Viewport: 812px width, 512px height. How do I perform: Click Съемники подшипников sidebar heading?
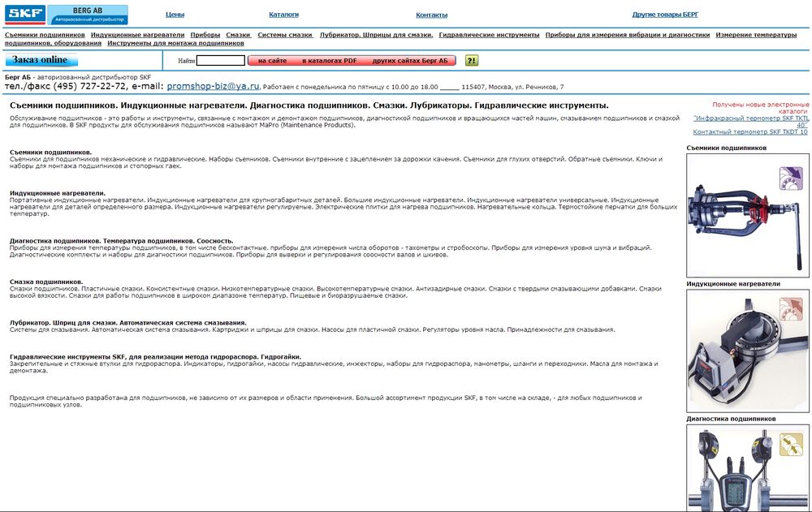727,148
